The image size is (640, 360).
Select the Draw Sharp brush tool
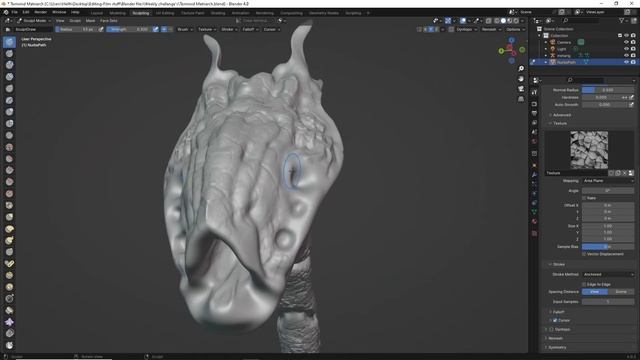click(x=9, y=53)
